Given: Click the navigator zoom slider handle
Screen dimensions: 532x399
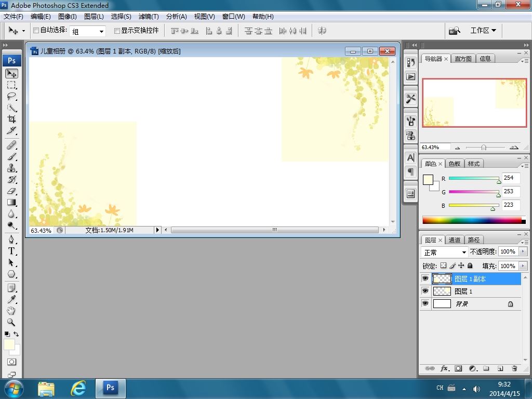Looking at the screenshot, I should pos(484,147).
